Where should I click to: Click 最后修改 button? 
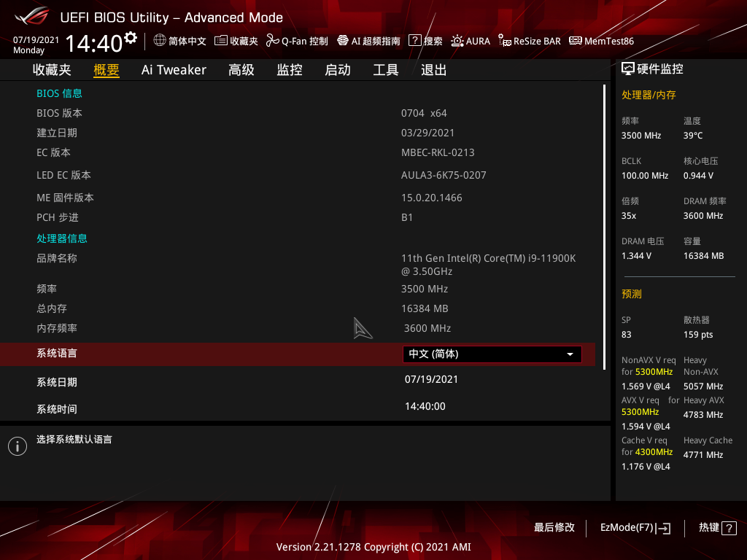[554, 528]
